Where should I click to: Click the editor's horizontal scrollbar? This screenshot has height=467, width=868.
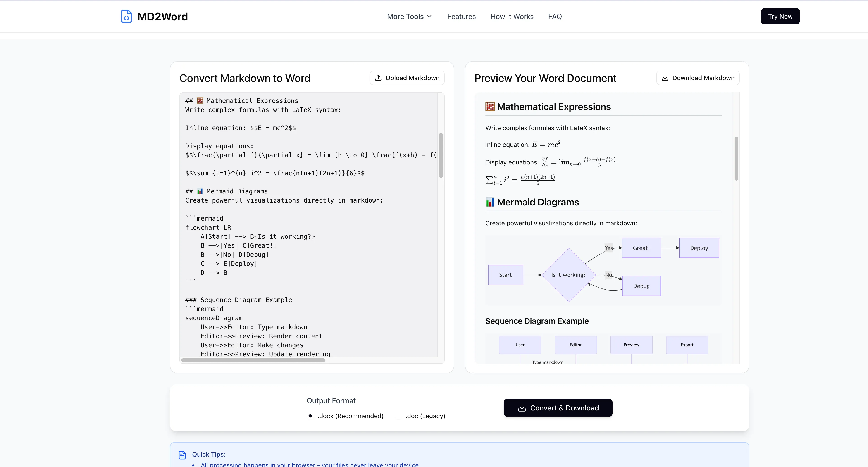coord(253,360)
